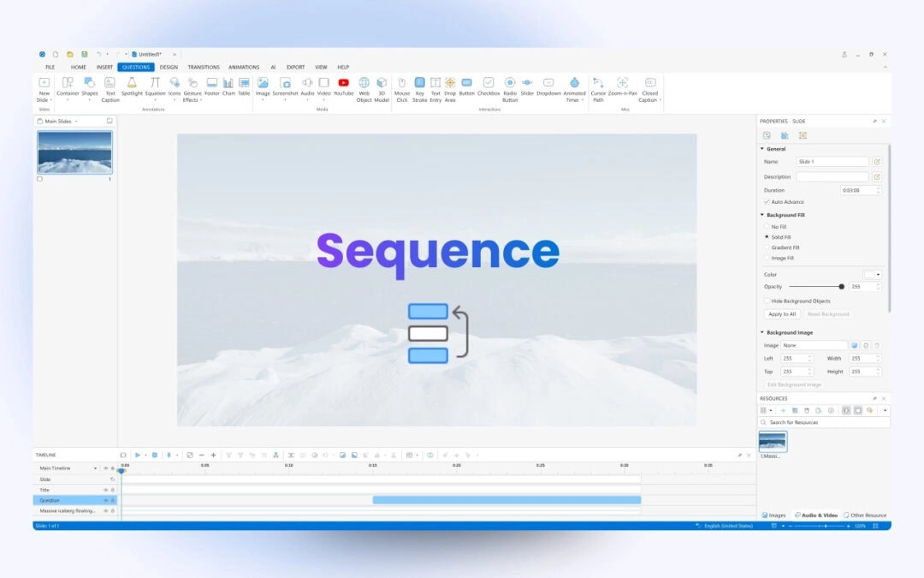Insert a Text Caption

[x=110, y=90]
